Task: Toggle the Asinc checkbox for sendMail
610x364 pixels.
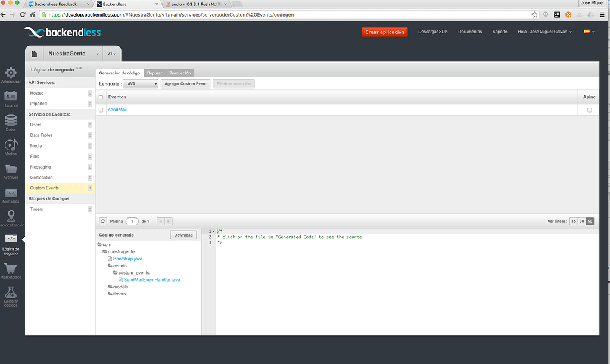Action: [x=589, y=110]
